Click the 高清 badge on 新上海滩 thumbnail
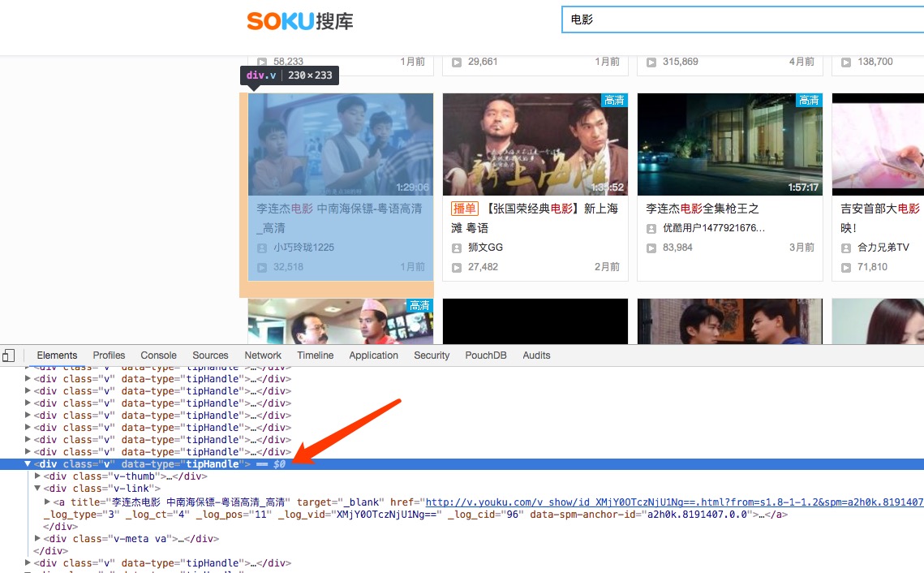The width and height of the screenshot is (924, 573). (614, 100)
